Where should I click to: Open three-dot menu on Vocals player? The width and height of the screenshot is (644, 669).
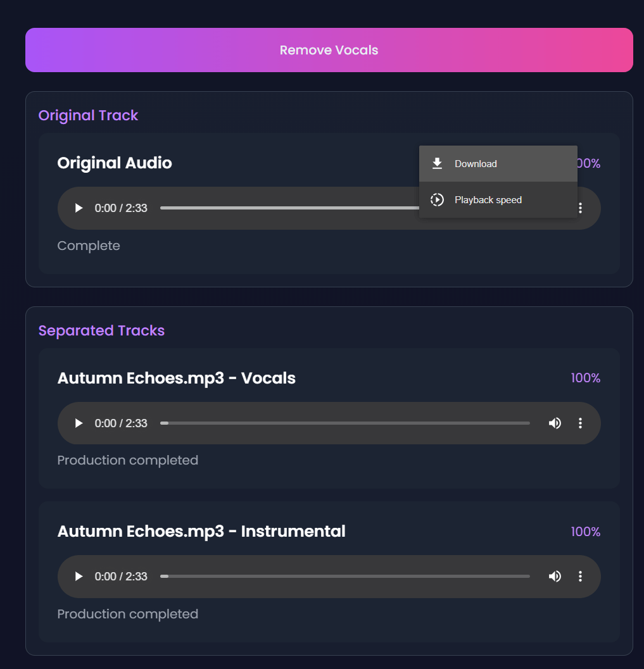[580, 423]
